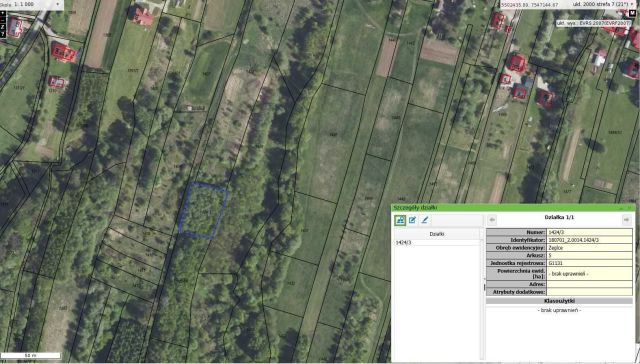Go to previous parcel with left arrow
The image size is (640, 364).
click(x=492, y=220)
